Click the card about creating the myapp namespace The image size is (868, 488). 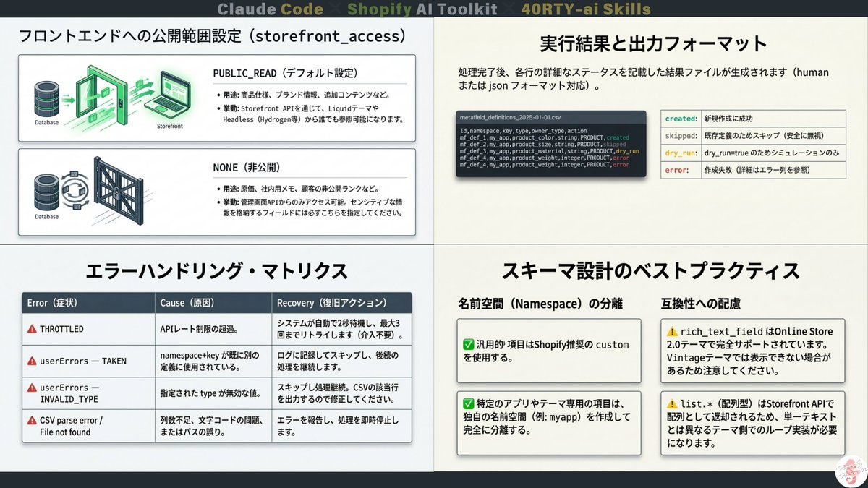click(550, 423)
